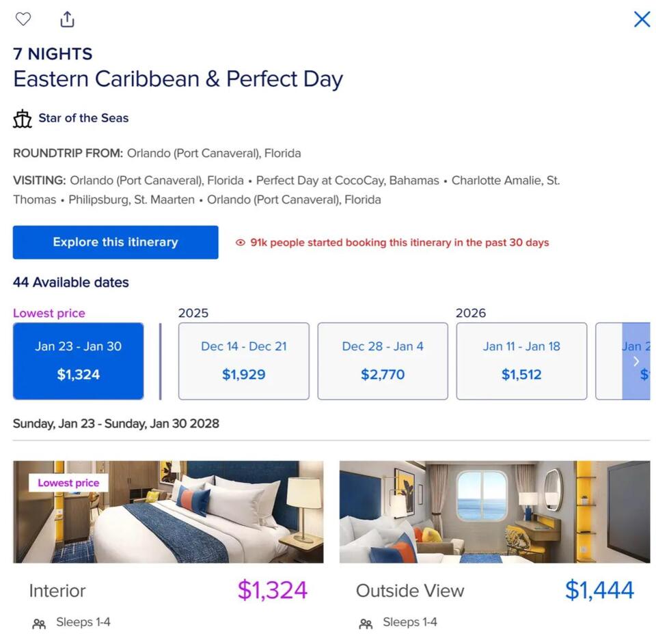
Task: Click the eye icon beside the booking statistic
Action: pos(240,242)
